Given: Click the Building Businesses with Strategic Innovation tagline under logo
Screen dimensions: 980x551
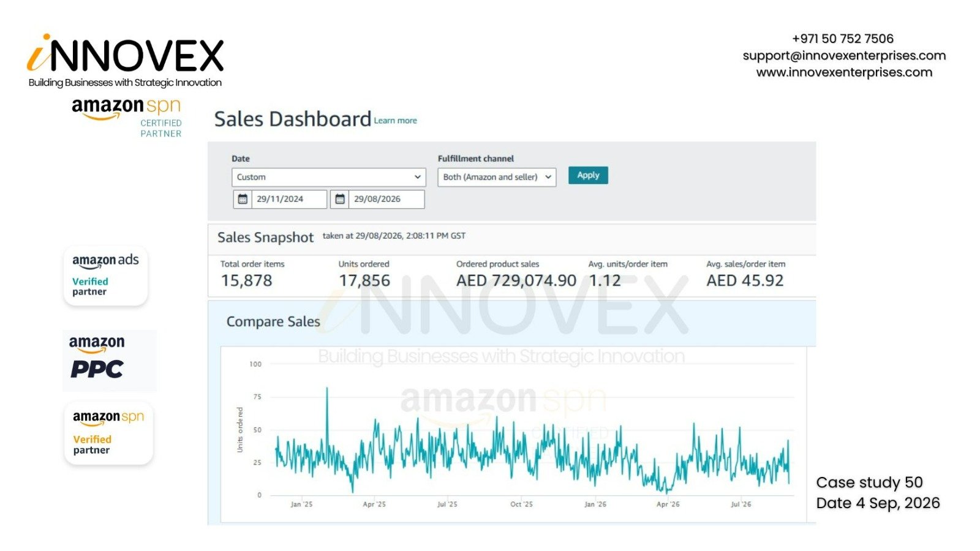Looking at the screenshot, I should [125, 83].
